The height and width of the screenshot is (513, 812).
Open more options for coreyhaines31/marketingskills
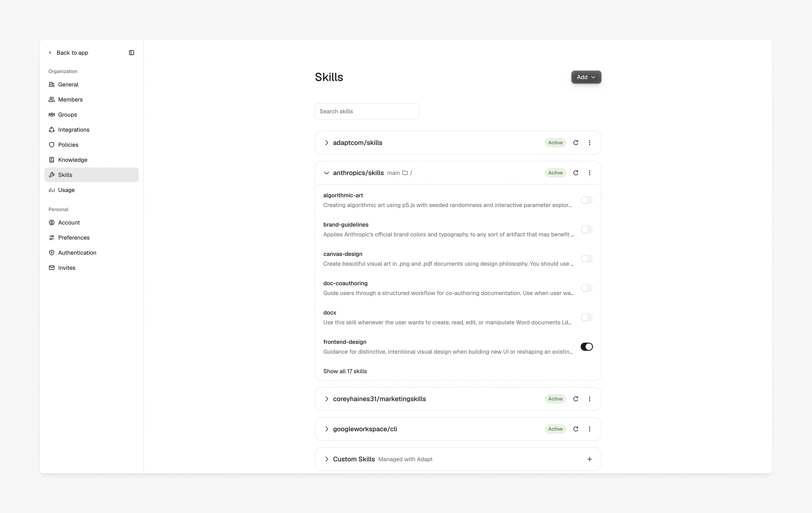[589, 399]
